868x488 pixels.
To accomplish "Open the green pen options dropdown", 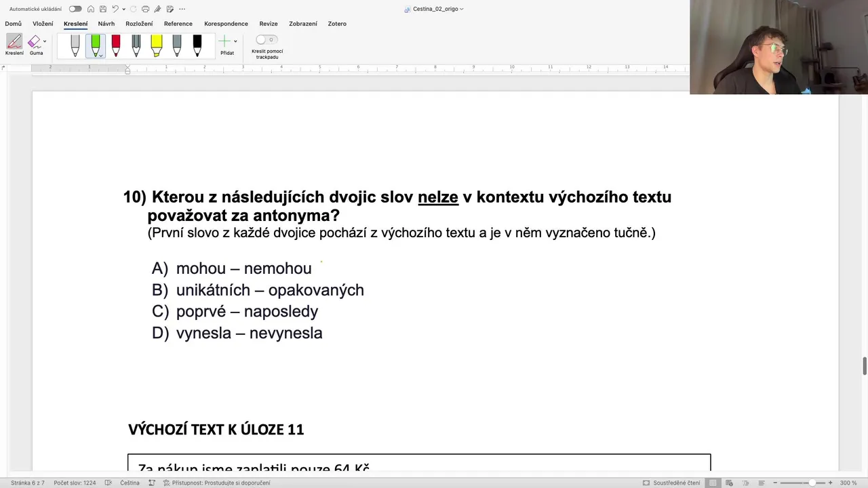I will coord(100,55).
